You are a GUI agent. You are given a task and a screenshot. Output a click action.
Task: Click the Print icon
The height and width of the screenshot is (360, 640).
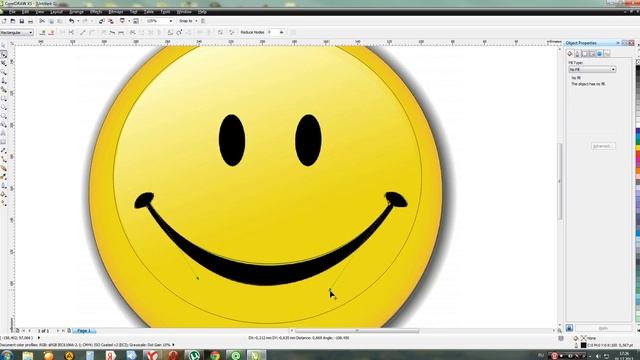tap(31, 21)
